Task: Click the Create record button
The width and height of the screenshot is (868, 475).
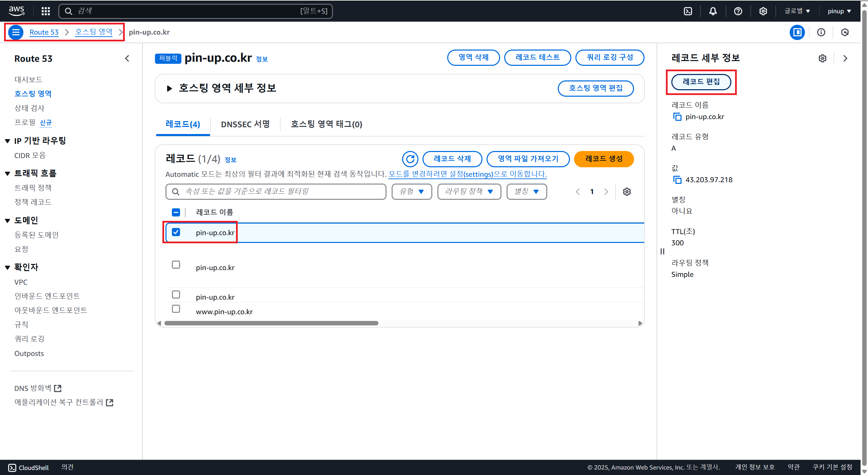Action: (604, 159)
